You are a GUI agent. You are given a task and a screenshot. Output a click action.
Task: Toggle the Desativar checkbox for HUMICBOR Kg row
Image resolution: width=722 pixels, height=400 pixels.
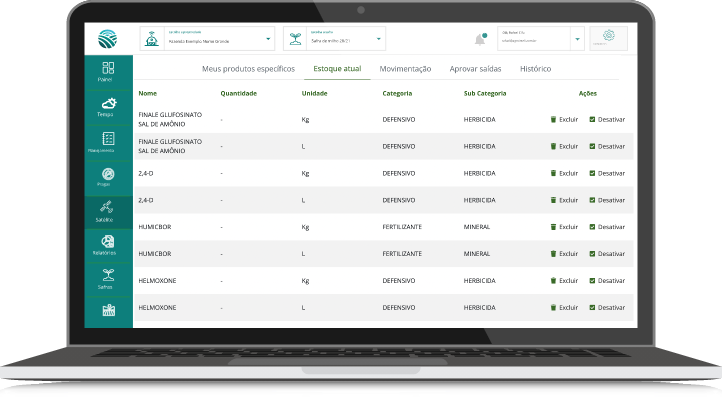point(592,227)
